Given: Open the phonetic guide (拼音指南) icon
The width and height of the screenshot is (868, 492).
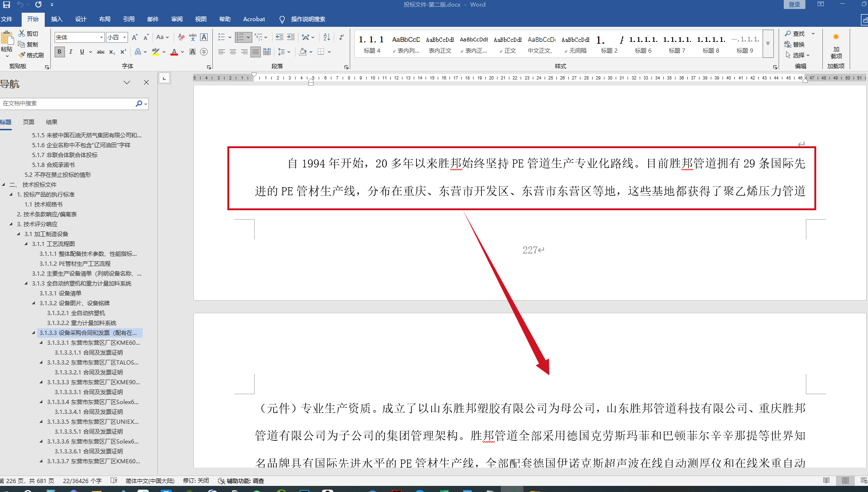Looking at the screenshot, I should (x=193, y=37).
